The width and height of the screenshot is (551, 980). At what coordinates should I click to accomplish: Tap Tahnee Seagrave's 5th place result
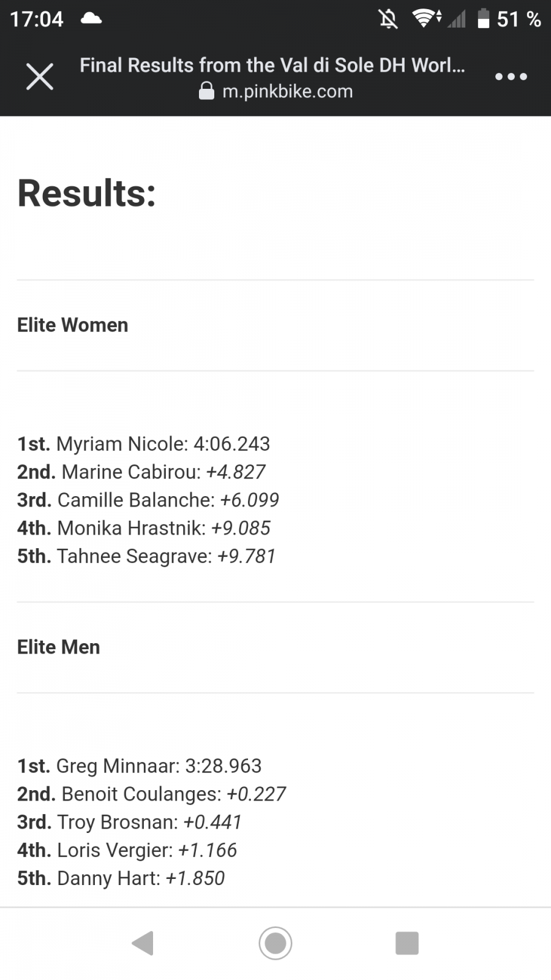146,556
